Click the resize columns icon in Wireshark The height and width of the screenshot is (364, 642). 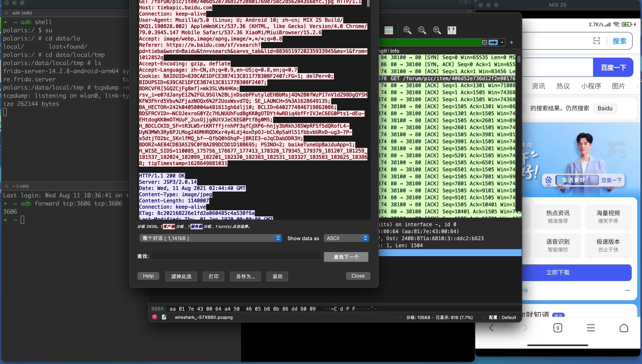coord(452,30)
